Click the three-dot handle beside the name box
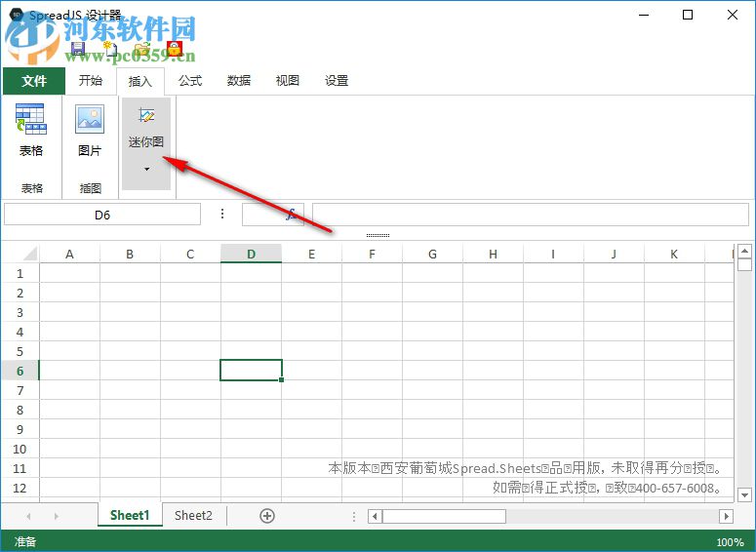The image size is (756, 552). [222, 214]
